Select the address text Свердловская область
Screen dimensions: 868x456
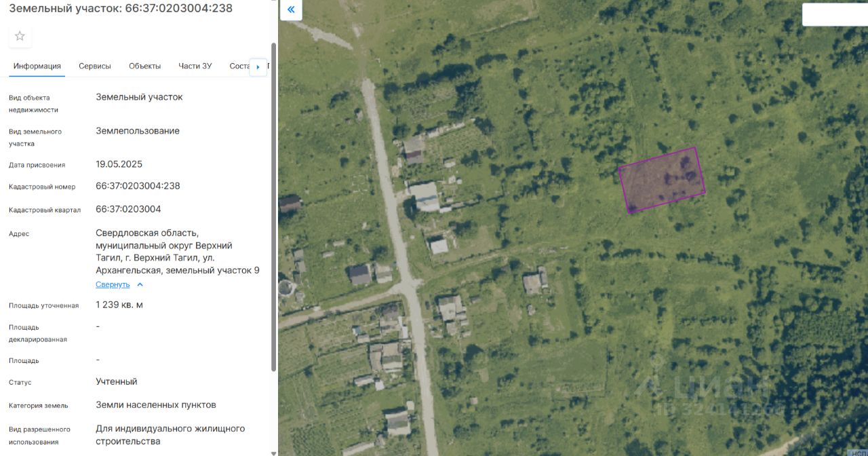click(x=147, y=233)
